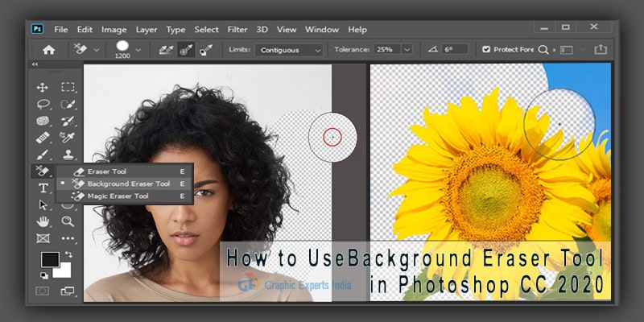644x322 pixels.
Task: Choose Eraser Tool from flyout
Action: click(x=125, y=171)
